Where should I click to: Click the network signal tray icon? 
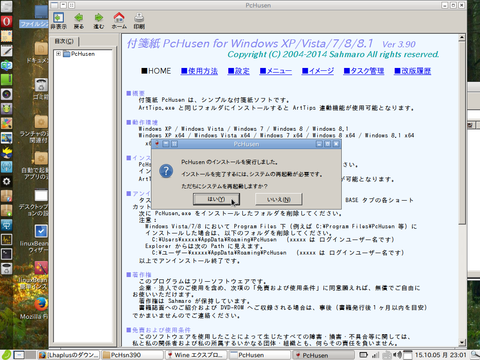click(x=376, y=355)
